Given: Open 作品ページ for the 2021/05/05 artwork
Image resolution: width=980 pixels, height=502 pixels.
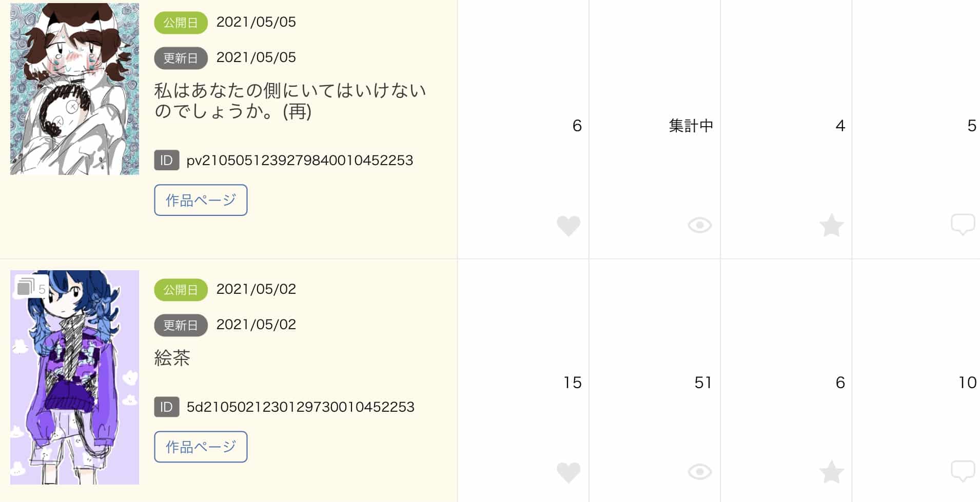Looking at the screenshot, I should 201,200.
